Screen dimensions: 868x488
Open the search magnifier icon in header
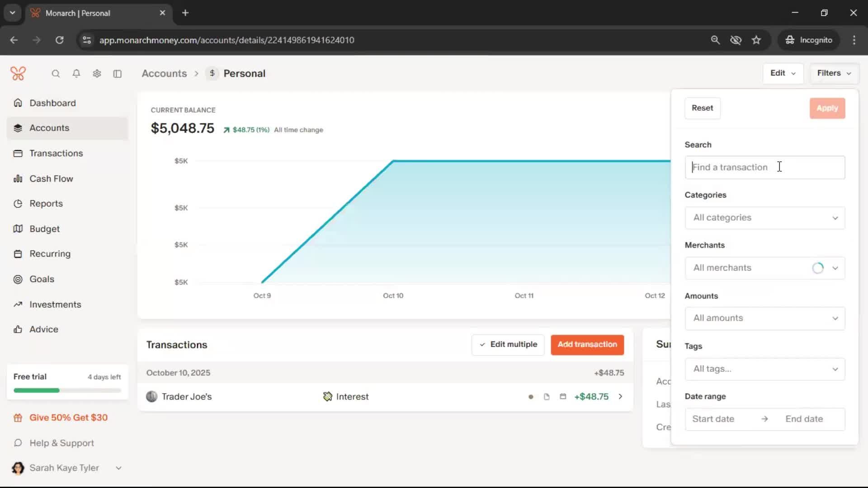(x=56, y=74)
